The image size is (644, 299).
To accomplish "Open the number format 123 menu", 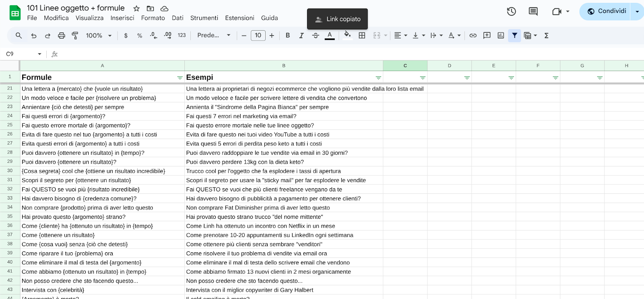I will click(182, 35).
